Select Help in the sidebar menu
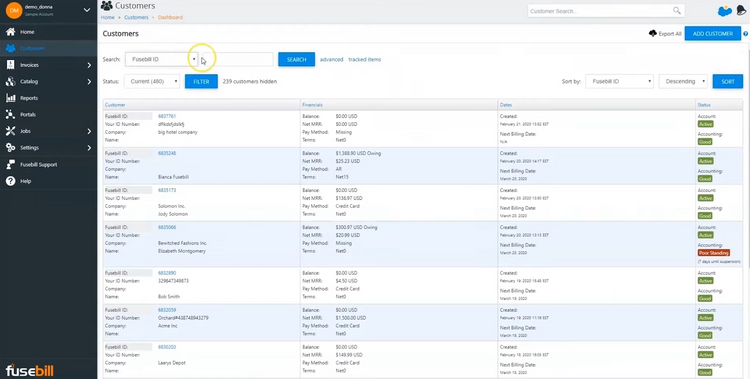Screen dimensions: 750x379 tap(25, 181)
